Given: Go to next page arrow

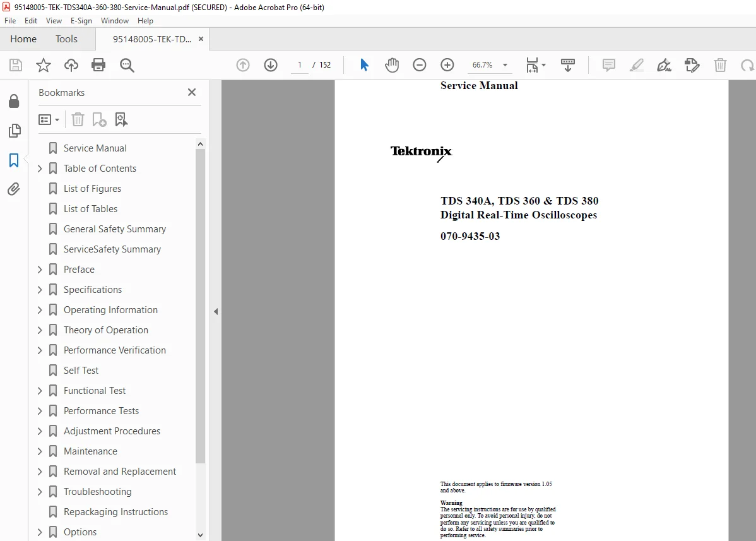Looking at the screenshot, I should 271,64.
